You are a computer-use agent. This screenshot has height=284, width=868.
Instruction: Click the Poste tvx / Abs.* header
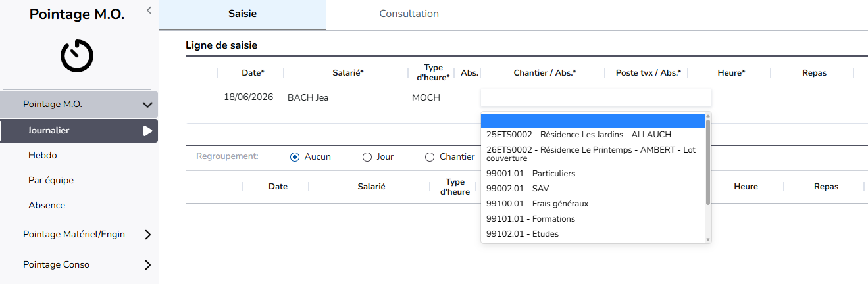point(648,73)
